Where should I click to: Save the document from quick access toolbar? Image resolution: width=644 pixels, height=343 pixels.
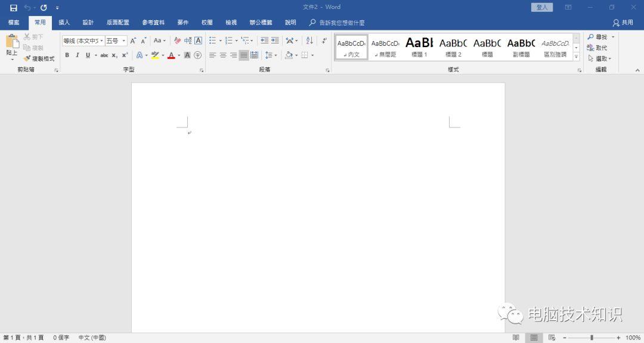coord(14,8)
